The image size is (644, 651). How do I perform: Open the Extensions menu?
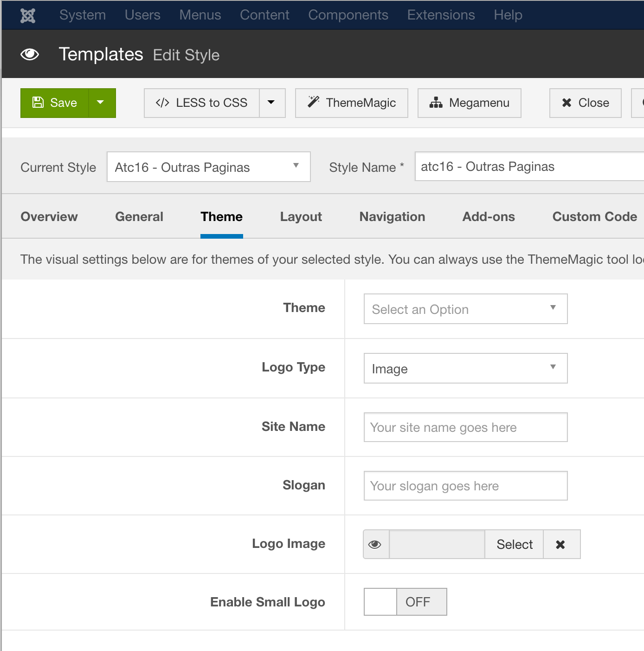pyautogui.click(x=441, y=15)
